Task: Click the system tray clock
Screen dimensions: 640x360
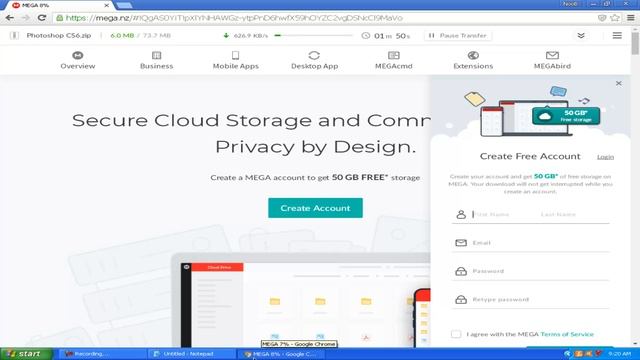Action: [x=620, y=354]
